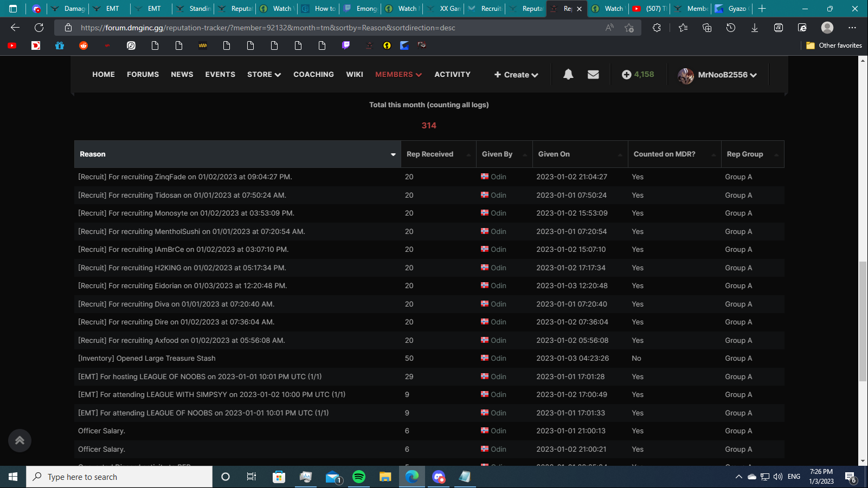Screen dimensions: 868x488
Task: Show hidden system tray icons
Action: click(738, 477)
